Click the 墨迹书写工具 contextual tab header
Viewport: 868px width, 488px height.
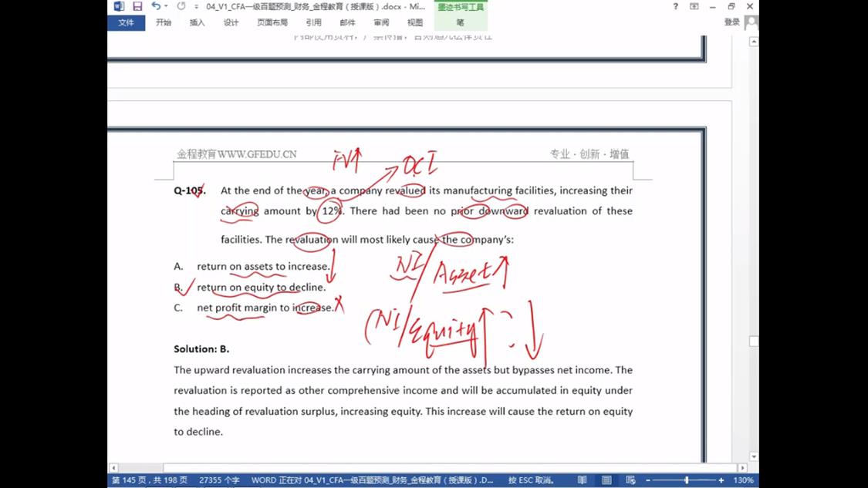461,7
